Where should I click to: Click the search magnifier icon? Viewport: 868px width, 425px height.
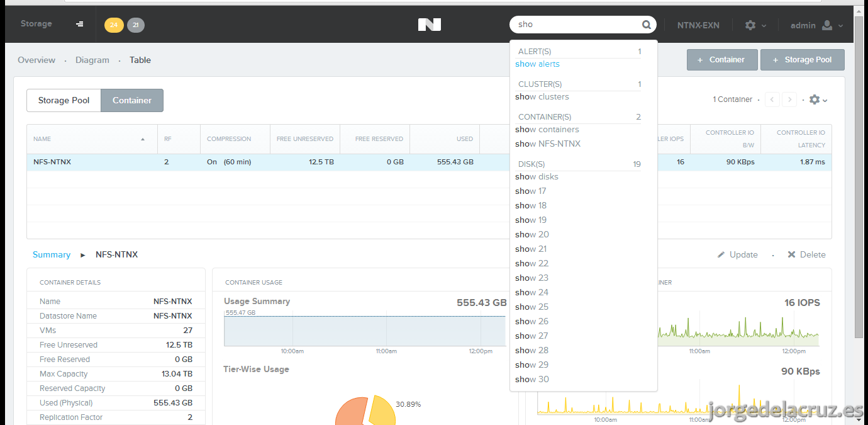pos(647,25)
